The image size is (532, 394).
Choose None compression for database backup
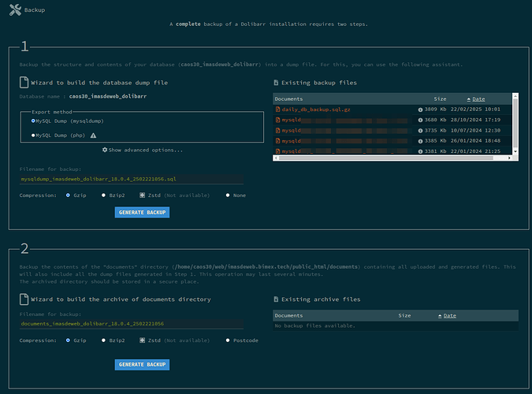(228, 195)
